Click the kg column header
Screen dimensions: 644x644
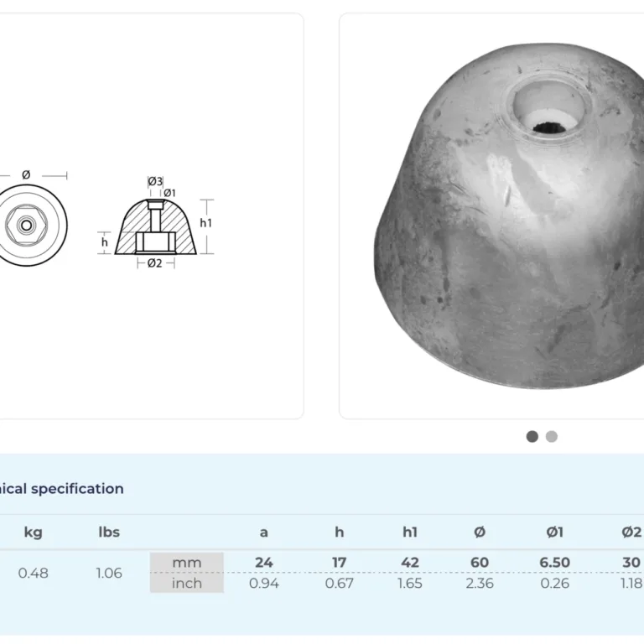click(x=33, y=532)
